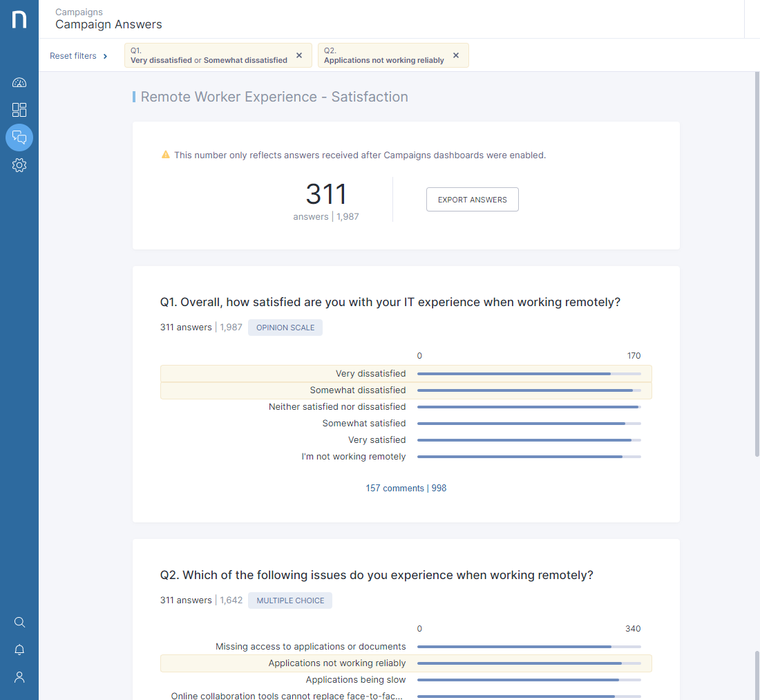Select Missing access to applications row
This screenshot has width=760, height=700.
pos(406,647)
